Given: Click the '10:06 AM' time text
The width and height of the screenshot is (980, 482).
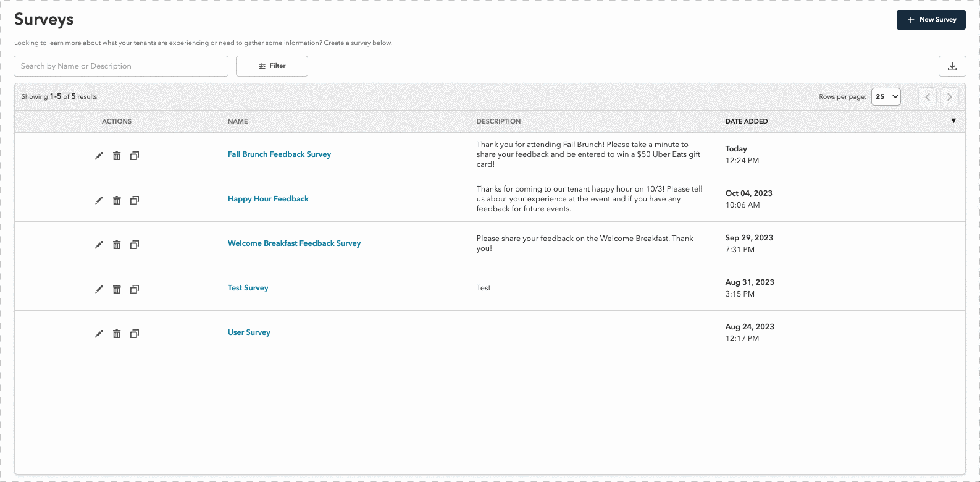Looking at the screenshot, I should point(742,205).
